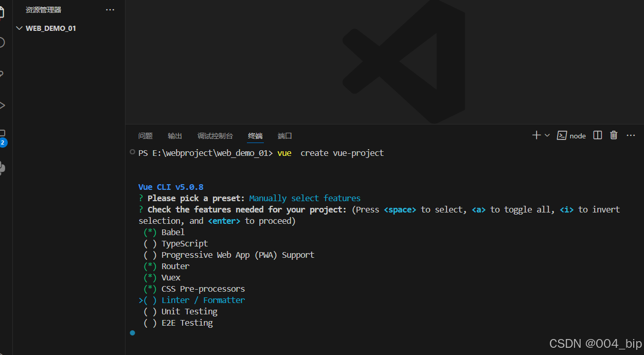Image resolution: width=644 pixels, height=355 pixels.
Task: Uncheck the Babel feature marker
Action: point(150,233)
